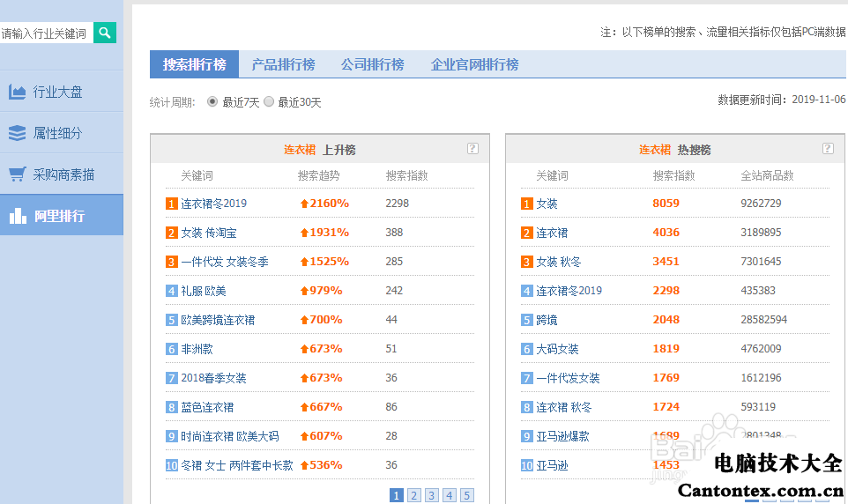Screen dimensions: 848x504
Task: Open the 欧美跨境连衣裙 keyword link
Action: (x=218, y=320)
